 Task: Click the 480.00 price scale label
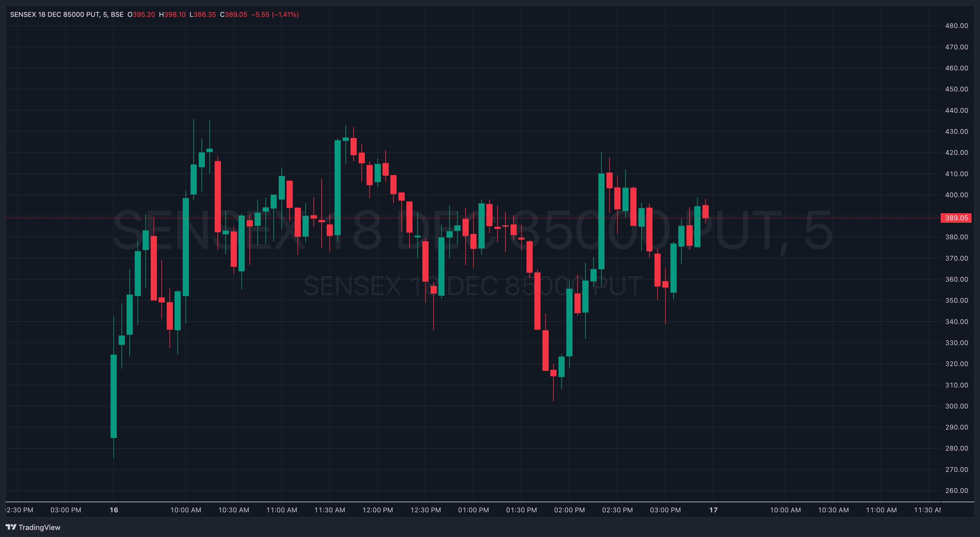(x=956, y=26)
